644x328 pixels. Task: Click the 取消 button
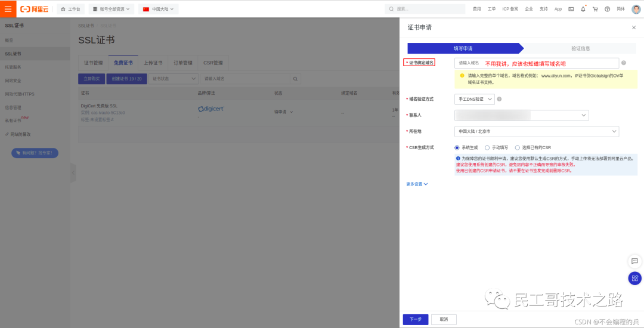click(x=443, y=320)
